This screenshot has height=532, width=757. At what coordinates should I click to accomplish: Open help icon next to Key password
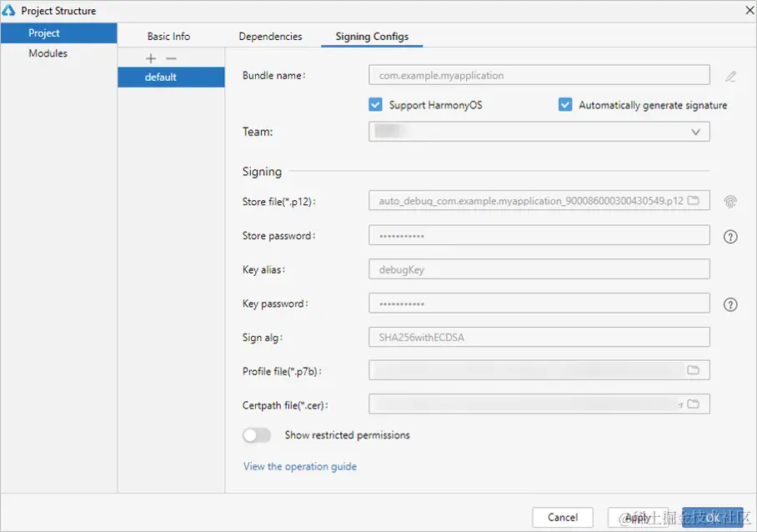point(730,304)
